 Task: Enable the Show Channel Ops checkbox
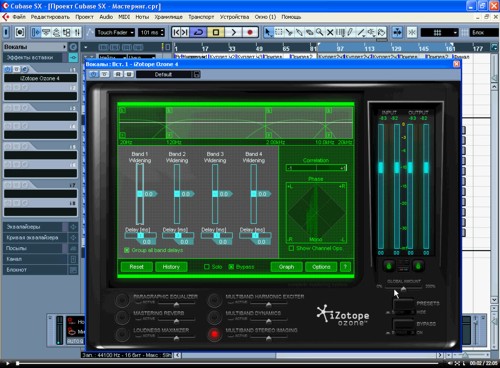(291, 248)
